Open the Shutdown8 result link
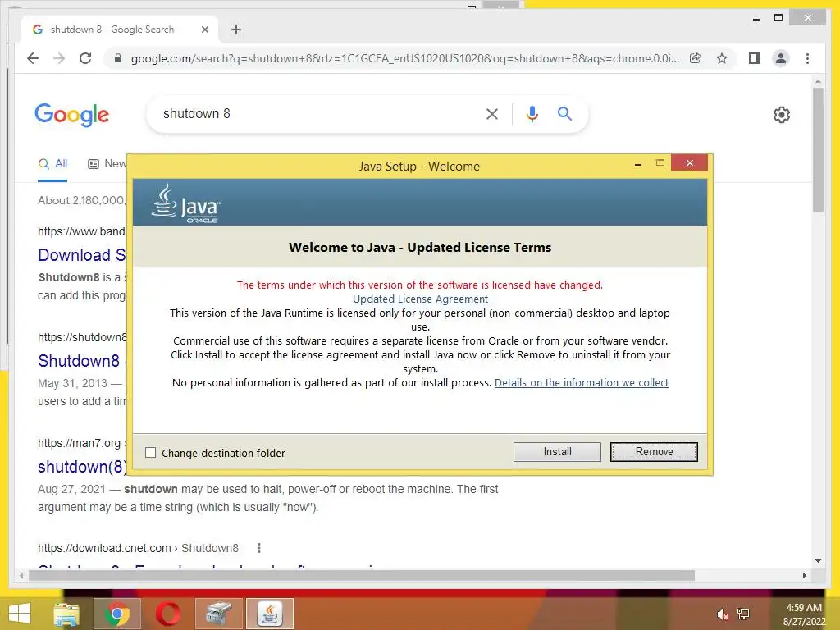840x630 pixels. click(x=79, y=361)
